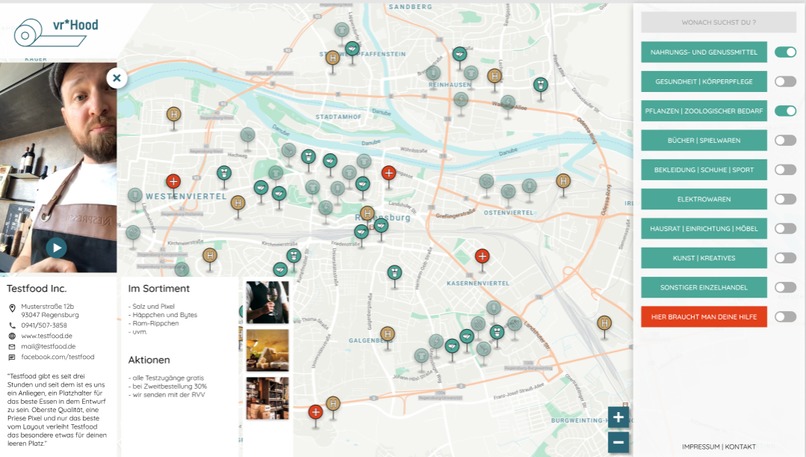Enable Hausrat | Einrichtung | Möbel toggle

[x=785, y=228]
